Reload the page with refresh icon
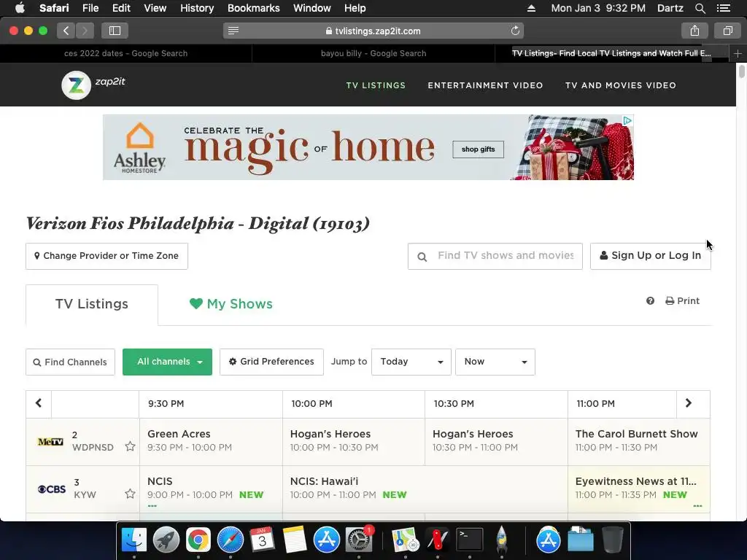 [515, 31]
